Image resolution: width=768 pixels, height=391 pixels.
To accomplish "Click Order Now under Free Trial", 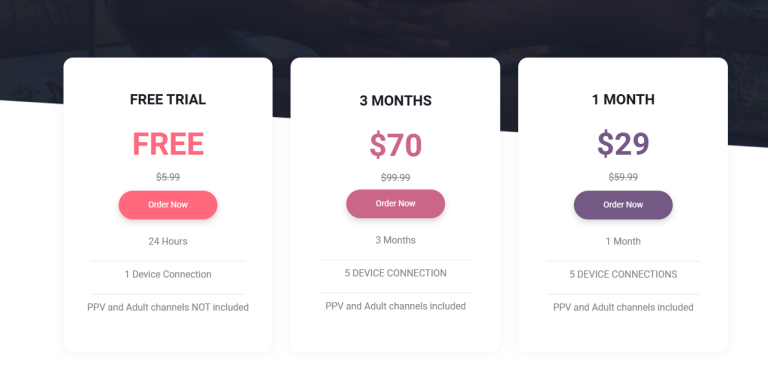I will pos(168,205).
